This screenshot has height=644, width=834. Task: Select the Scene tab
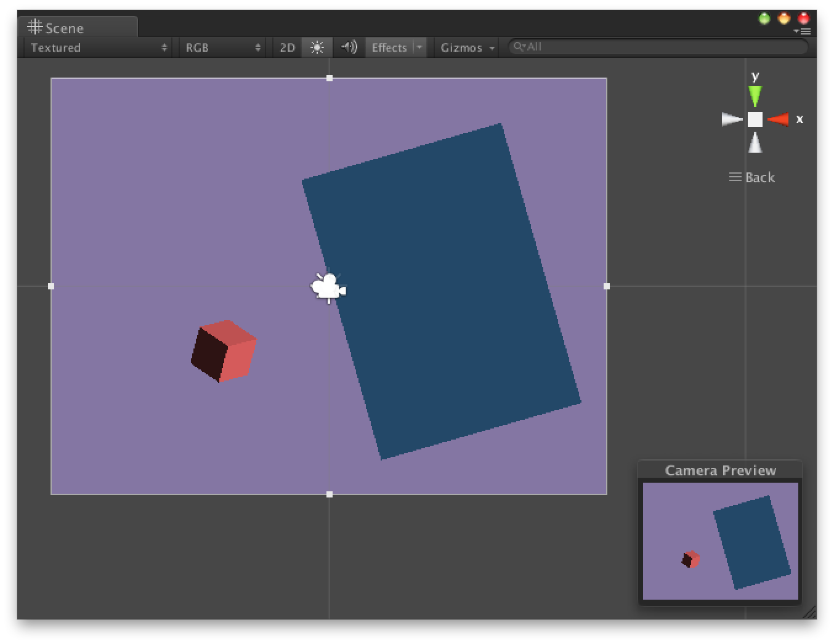click(78, 28)
